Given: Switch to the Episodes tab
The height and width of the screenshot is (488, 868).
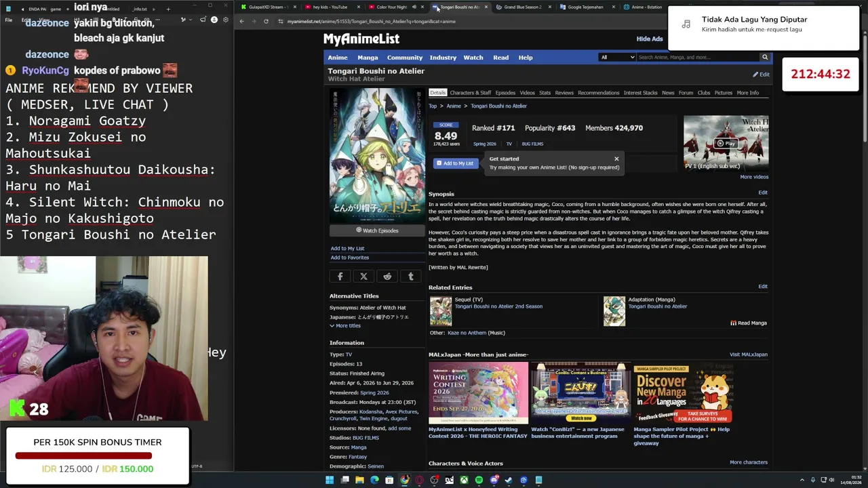Looking at the screenshot, I should tap(505, 93).
